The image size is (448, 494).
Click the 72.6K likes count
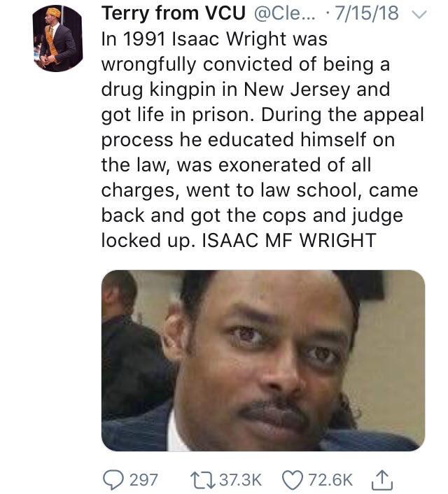point(330,480)
